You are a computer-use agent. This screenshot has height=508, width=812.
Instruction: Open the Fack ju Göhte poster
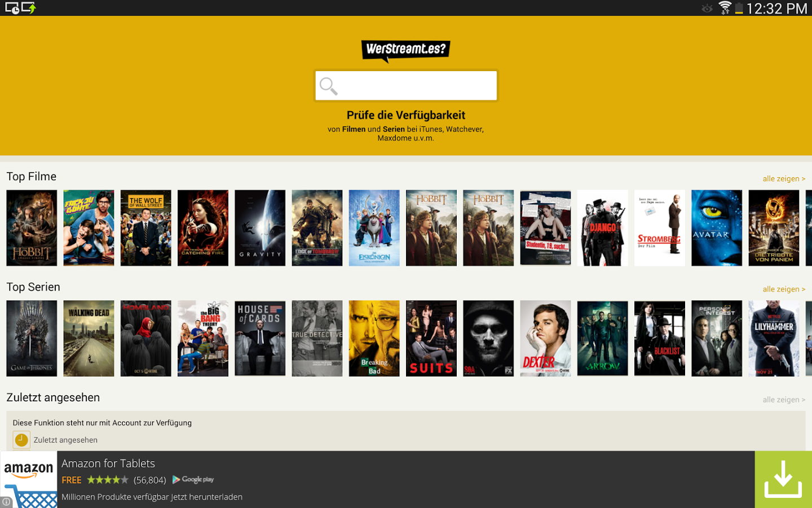click(x=89, y=228)
